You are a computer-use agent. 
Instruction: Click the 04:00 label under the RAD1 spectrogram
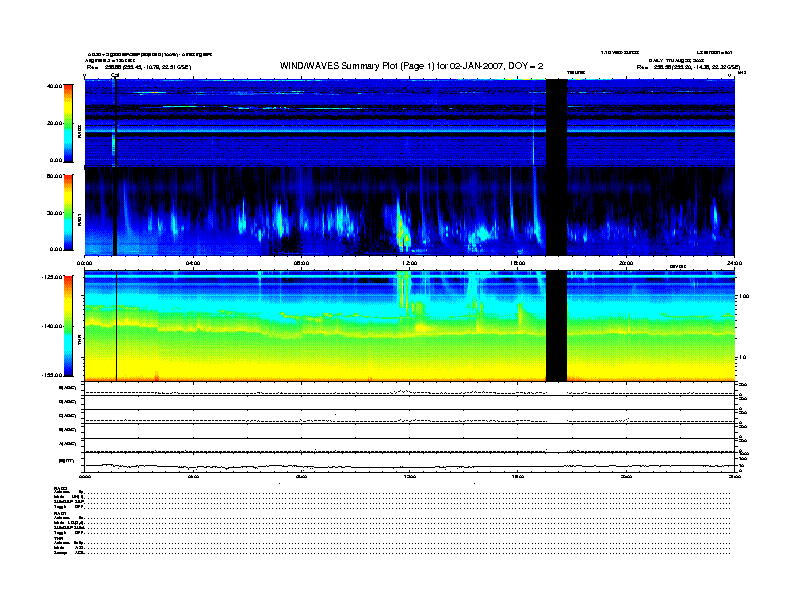tap(193, 263)
